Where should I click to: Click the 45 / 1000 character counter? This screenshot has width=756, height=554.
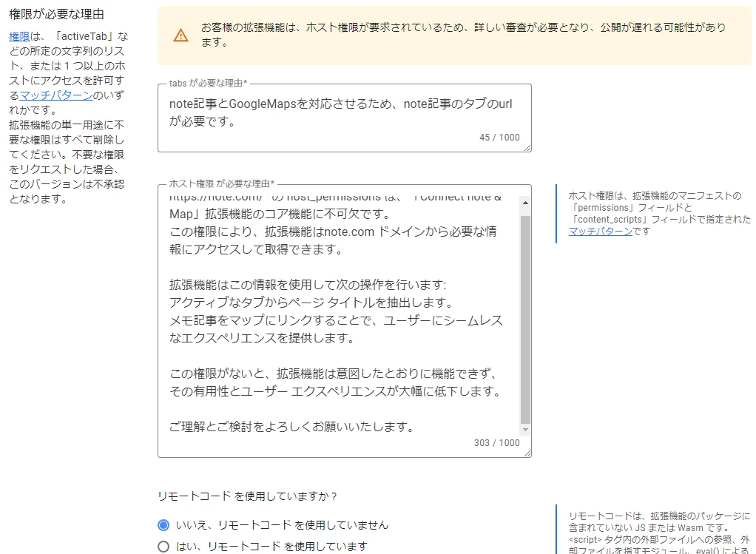[499, 138]
